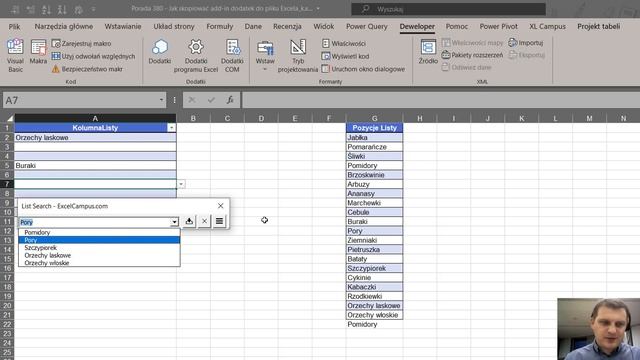The width and height of the screenshot is (640, 360).
Task: Open the Recenzja tab
Action: (287, 26)
